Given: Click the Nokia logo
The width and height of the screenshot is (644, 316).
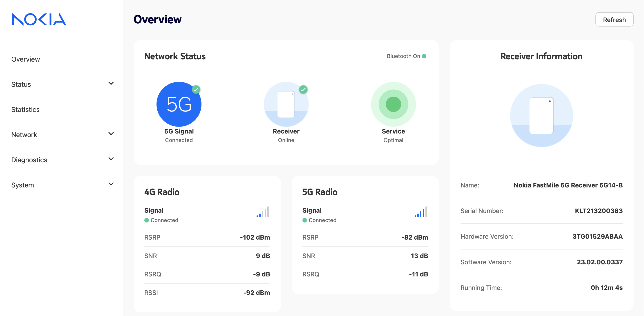Looking at the screenshot, I should click(39, 19).
